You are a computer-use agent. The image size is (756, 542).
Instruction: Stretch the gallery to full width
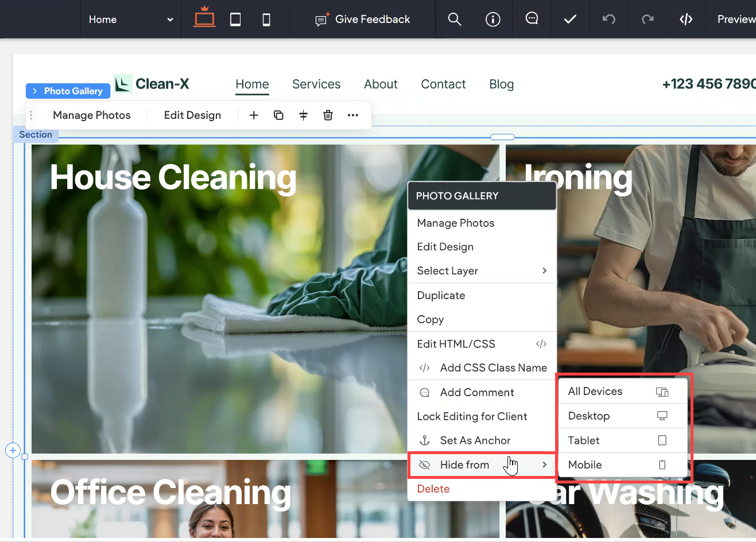pos(303,115)
